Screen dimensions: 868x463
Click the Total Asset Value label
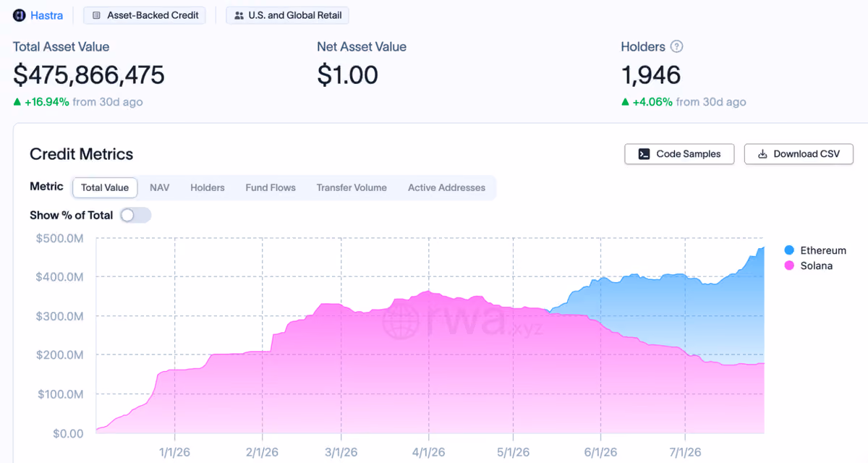[61, 46]
